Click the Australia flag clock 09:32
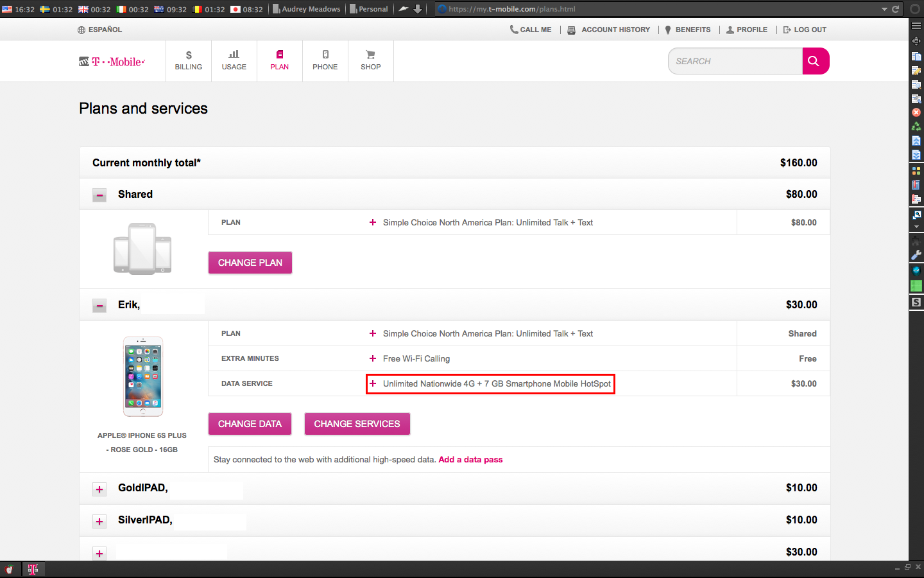This screenshot has height=578, width=924. 171,9
